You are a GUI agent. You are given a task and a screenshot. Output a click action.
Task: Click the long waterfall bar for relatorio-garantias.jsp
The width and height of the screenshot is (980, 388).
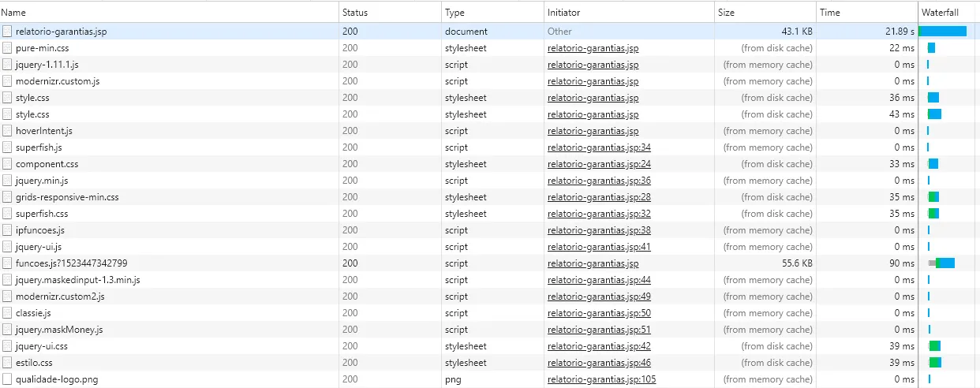943,32
